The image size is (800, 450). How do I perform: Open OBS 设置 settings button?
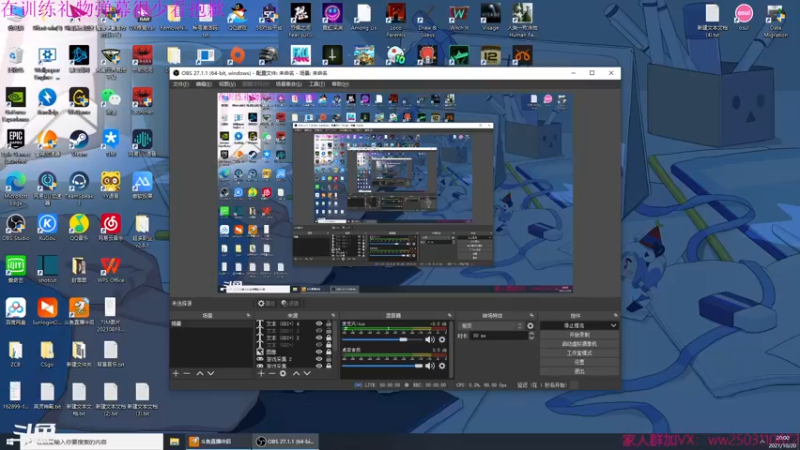[x=579, y=362]
